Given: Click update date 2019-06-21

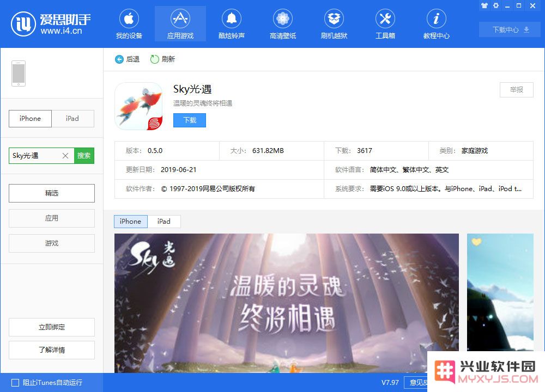Looking at the screenshot, I should 178,170.
